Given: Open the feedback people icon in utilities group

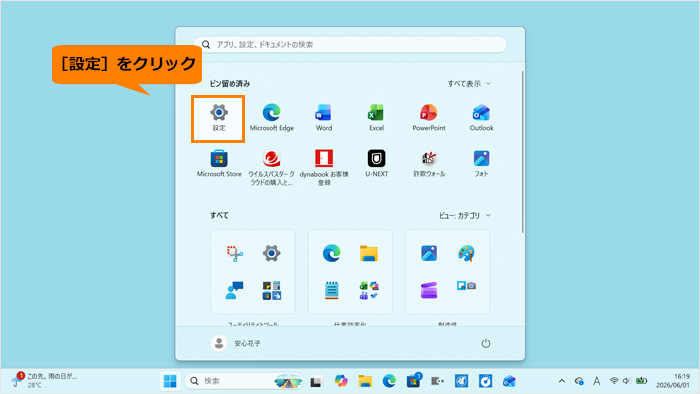Looking at the screenshot, I should coord(235,290).
